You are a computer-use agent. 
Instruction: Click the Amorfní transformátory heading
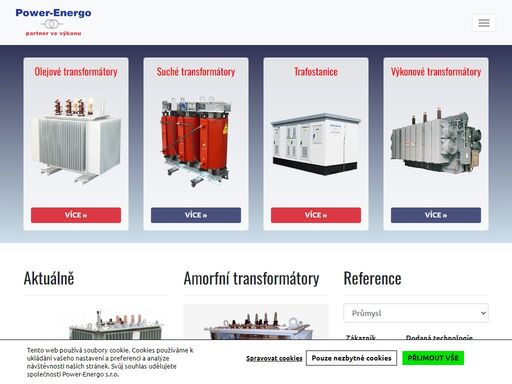tap(251, 278)
